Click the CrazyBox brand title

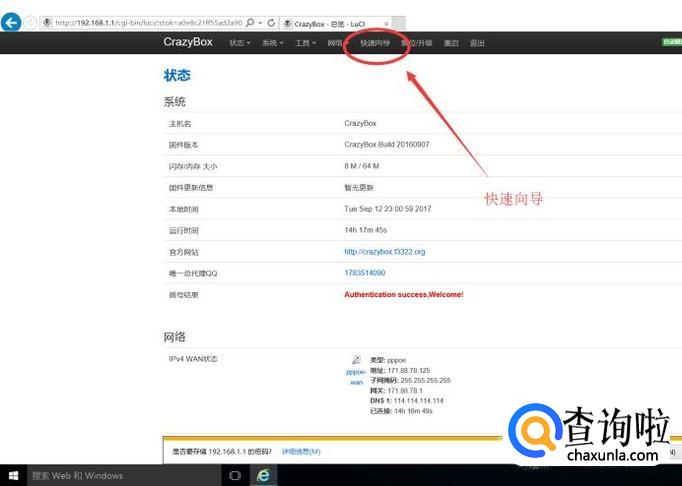(187, 42)
